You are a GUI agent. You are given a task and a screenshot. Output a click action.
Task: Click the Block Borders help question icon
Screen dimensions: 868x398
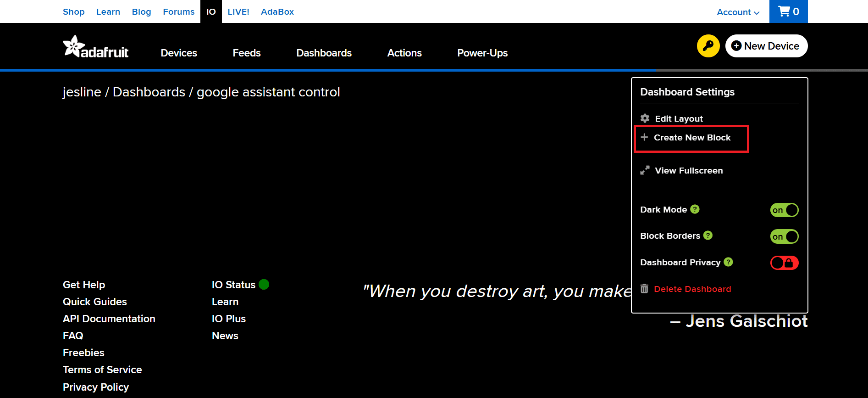pyautogui.click(x=708, y=235)
